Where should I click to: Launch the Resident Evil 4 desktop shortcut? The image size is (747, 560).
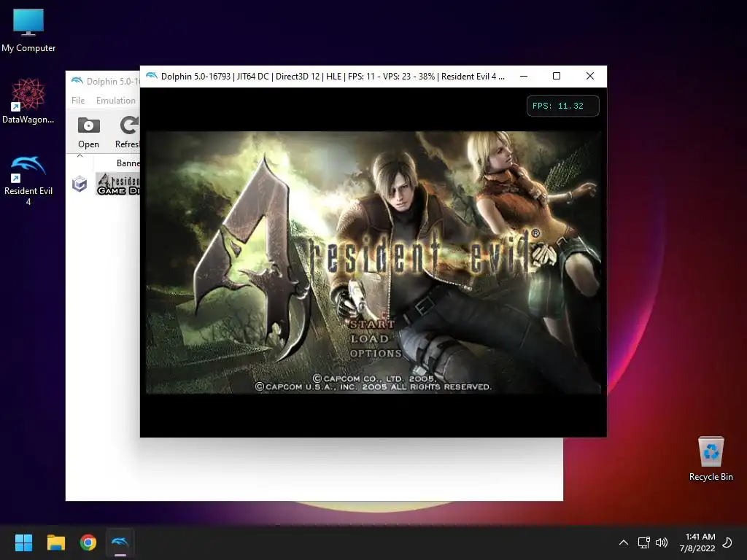pos(28,180)
